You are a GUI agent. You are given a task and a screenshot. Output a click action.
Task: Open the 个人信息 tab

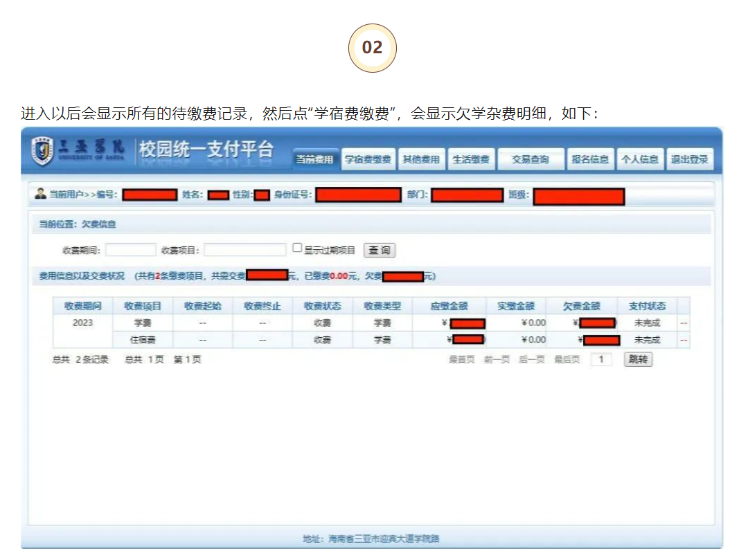pos(639,159)
